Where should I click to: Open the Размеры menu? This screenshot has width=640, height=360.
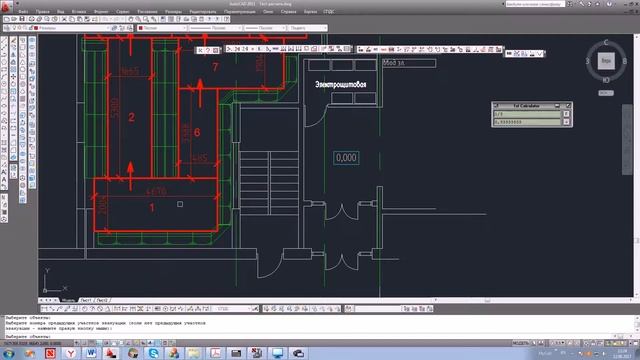tap(173, 12)
